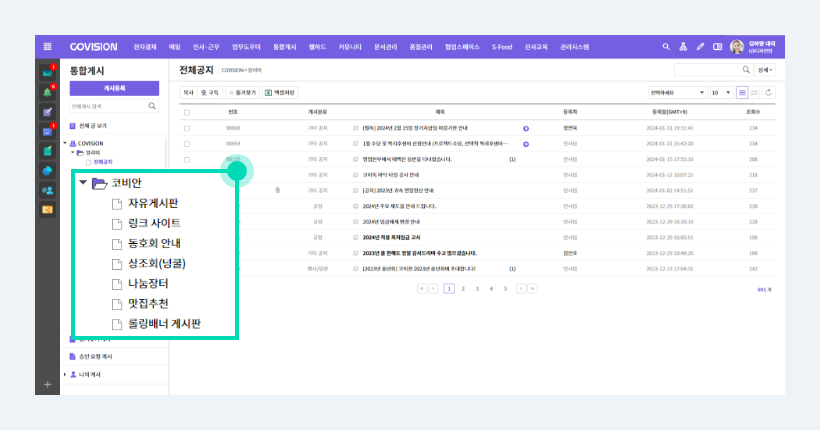Viewport: 820px width, 430px height.
Task: Select 자유게시판 under 코비안
Action: coord(153,203)
